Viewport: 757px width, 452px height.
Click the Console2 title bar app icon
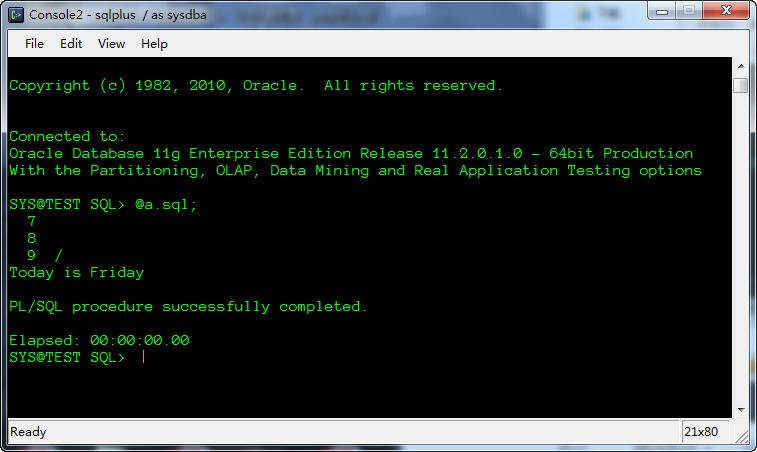[16, 15]
